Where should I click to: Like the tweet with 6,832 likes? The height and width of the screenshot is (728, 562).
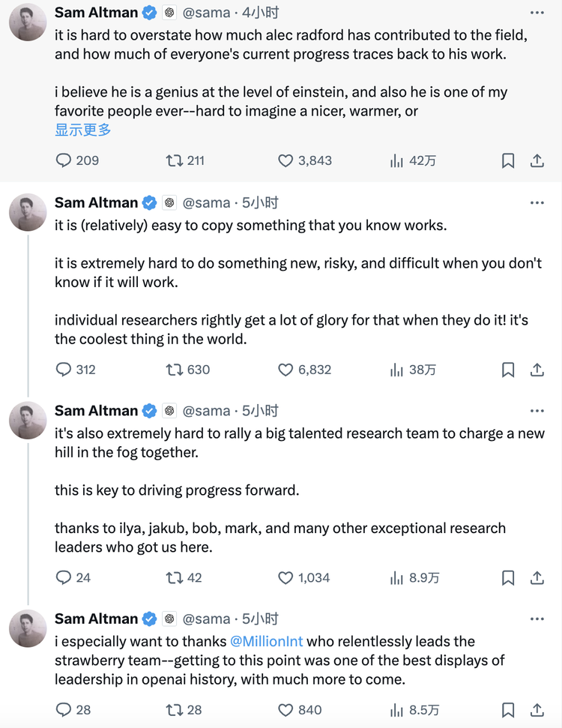pos(285,370)
